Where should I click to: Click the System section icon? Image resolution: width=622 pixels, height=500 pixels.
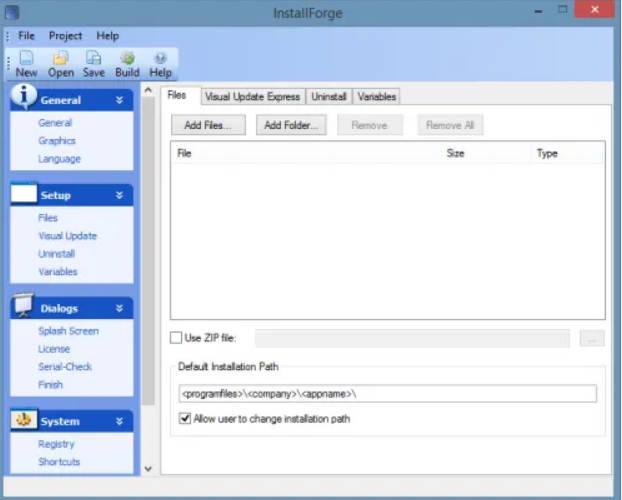pyautogui.click(x=24, y=419)
